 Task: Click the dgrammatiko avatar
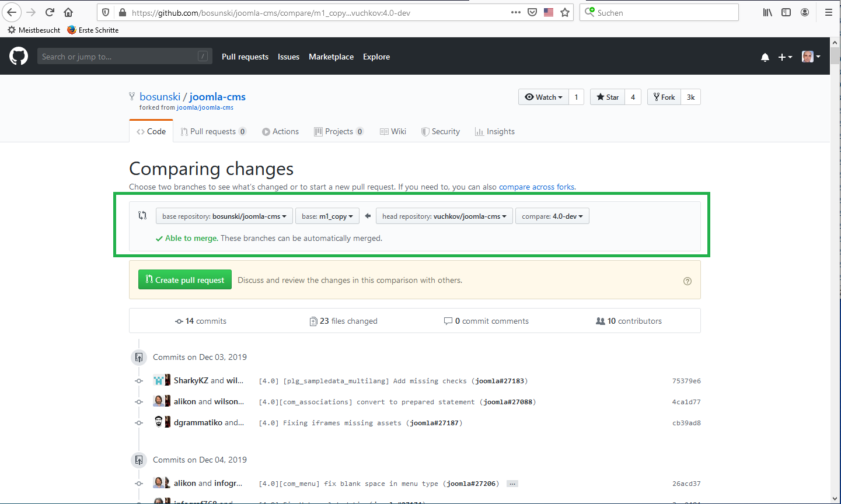(158, 422)
